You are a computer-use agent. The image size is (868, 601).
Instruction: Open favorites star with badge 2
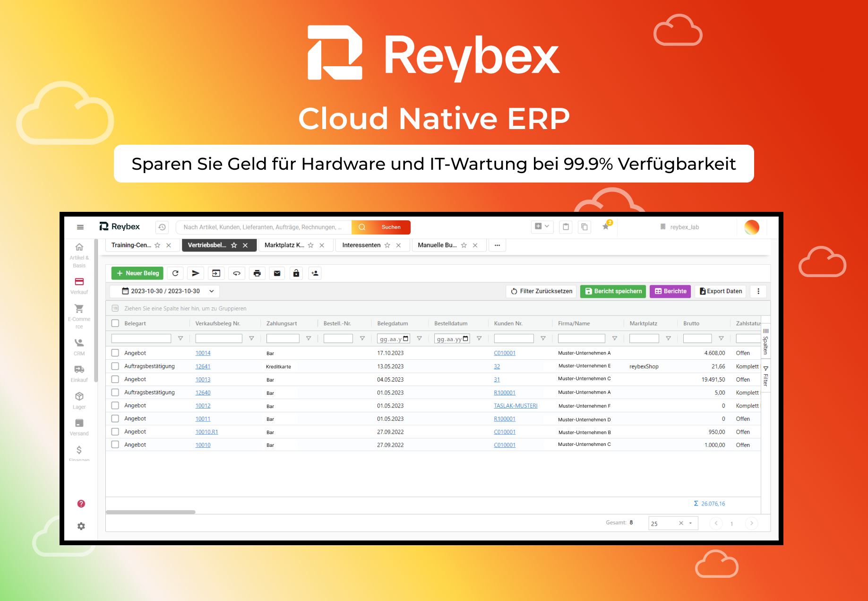606,226
